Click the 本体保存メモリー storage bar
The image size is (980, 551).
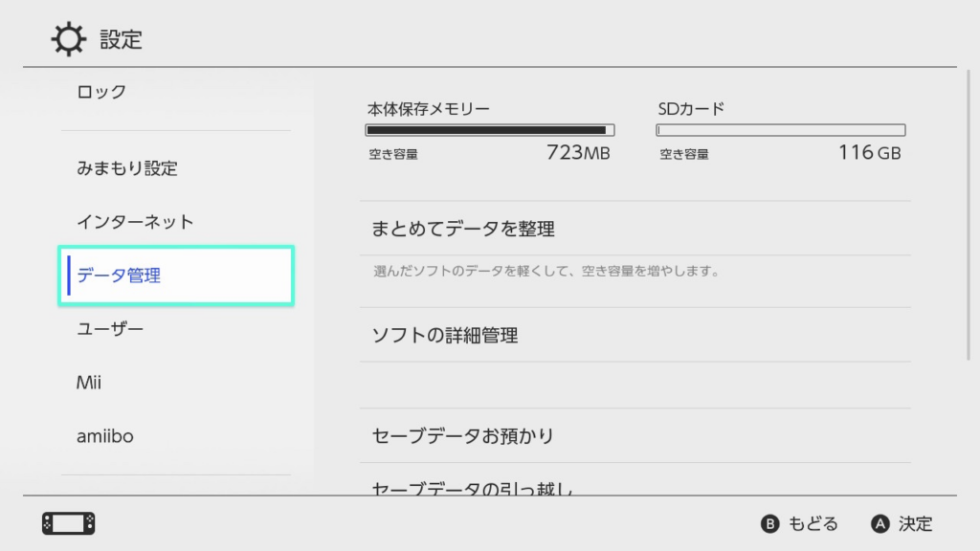click(490, 130)
